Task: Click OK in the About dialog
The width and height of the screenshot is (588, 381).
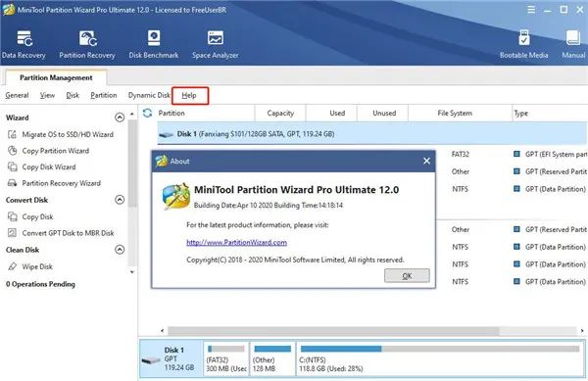Action: coord(407,276)
